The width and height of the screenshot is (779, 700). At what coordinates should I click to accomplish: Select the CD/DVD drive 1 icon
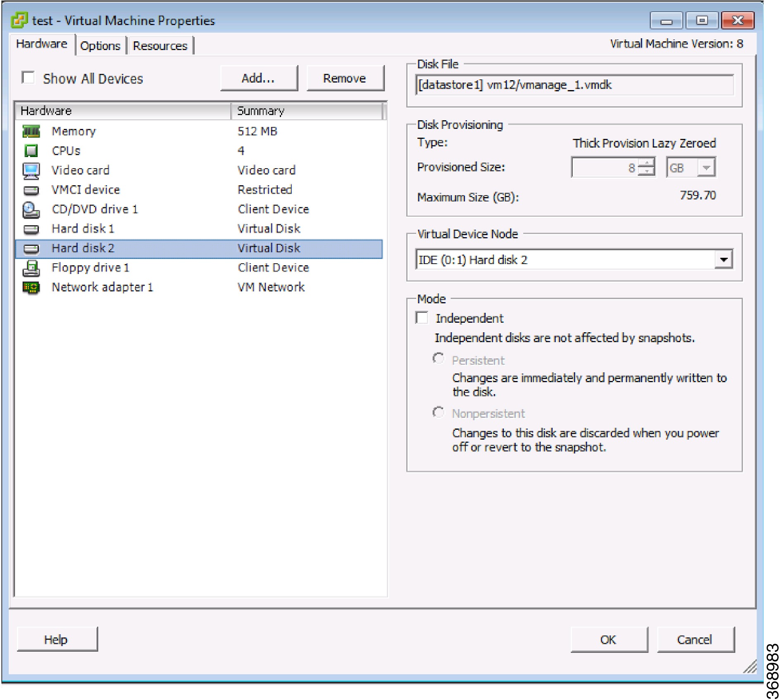tap(31, 209)
